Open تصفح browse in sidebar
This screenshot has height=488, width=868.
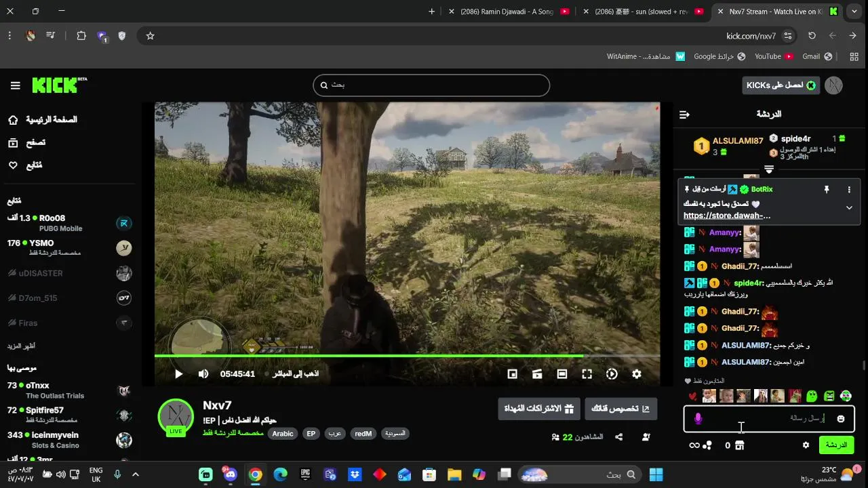(x=26, y=143)
